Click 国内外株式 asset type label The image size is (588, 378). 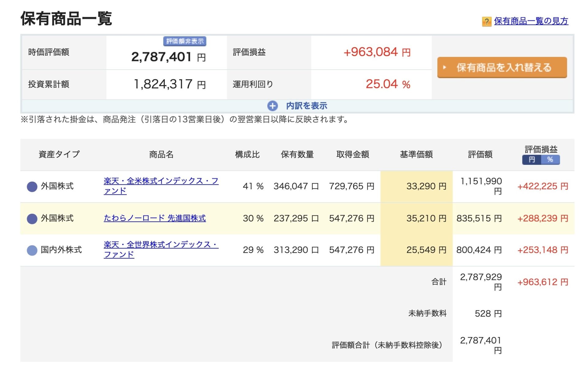(x=61, y=250)
